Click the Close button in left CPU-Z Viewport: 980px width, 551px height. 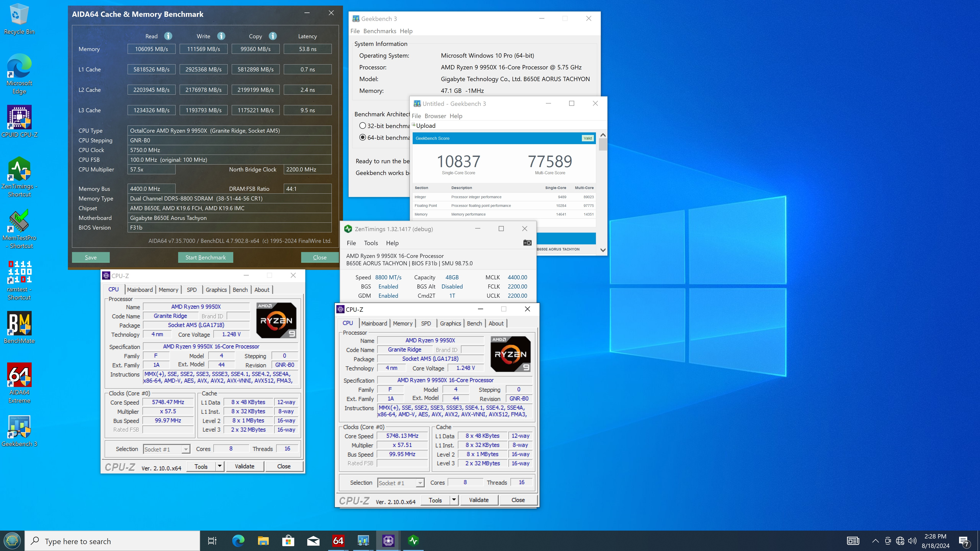(284, 466)
